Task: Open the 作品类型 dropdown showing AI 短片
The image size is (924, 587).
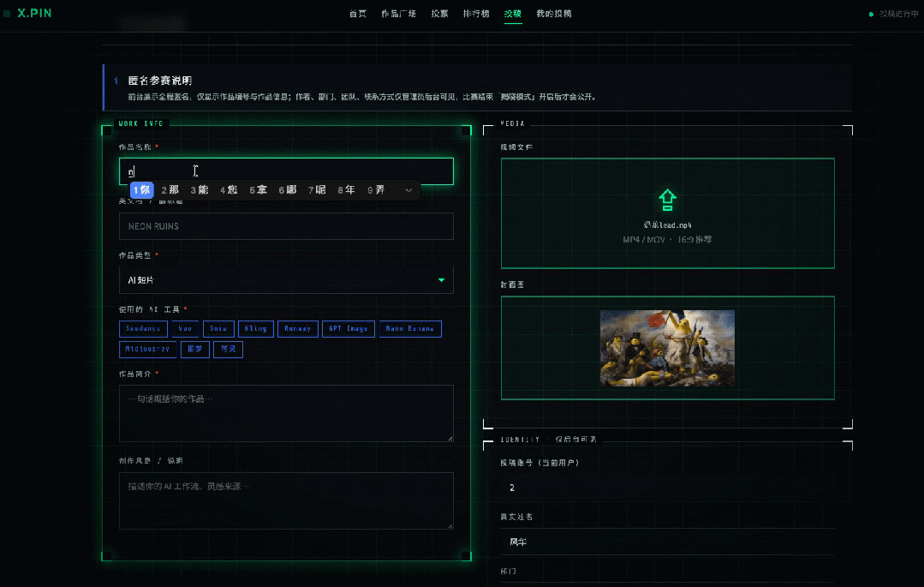Action: click(286, 280)
